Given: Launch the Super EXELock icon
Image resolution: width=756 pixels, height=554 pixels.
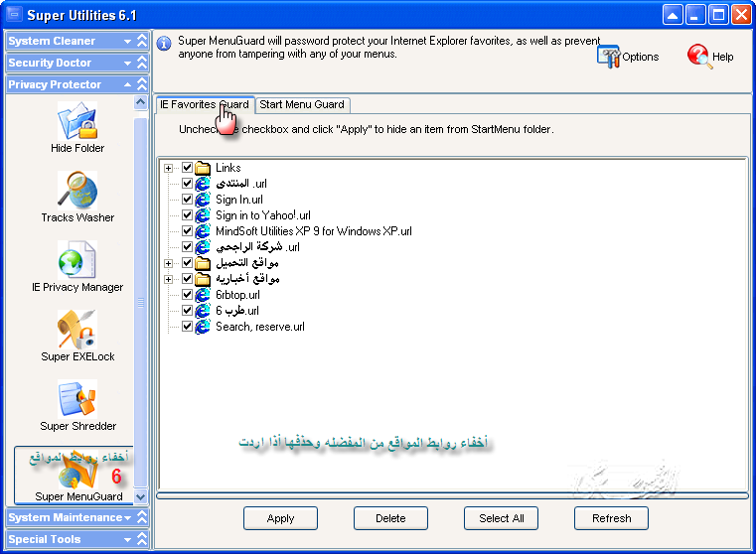Looking at the screenshot, I should [77, 329].
